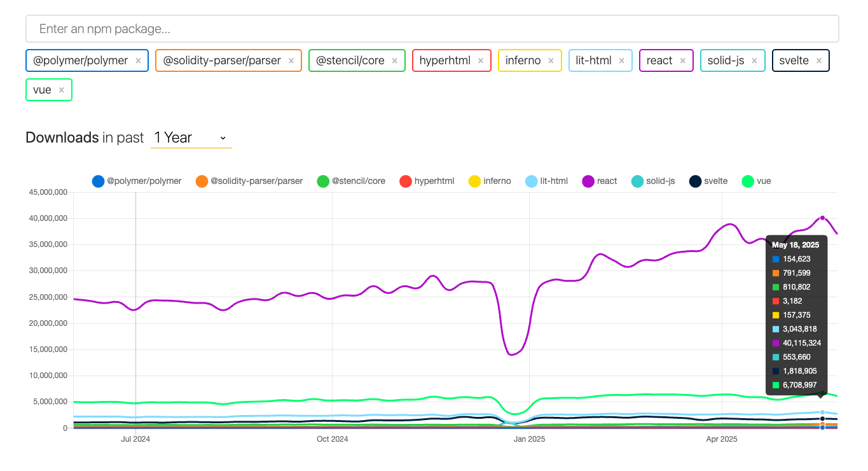
Task: Click the '1,818,905' svelte tooltip value
Action: pos(800,371)
